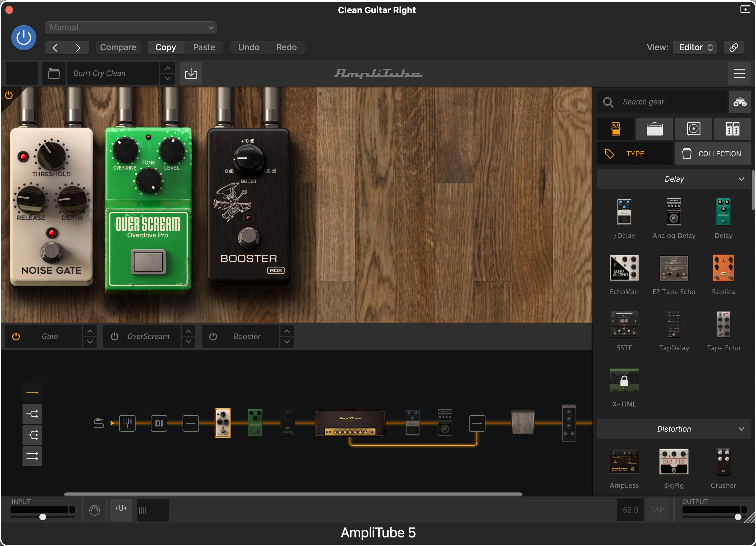Open the hamburger main menu
This screenshot has height=546, width=756.
(739, 73)
